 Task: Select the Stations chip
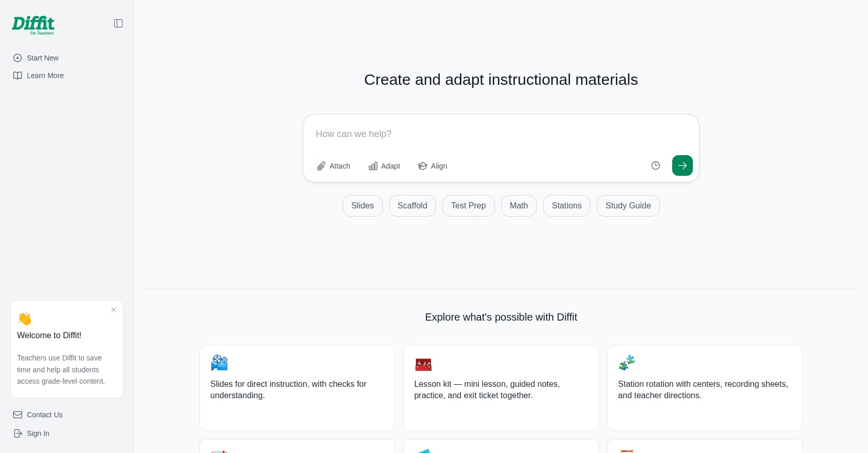[x=567, y=206]
